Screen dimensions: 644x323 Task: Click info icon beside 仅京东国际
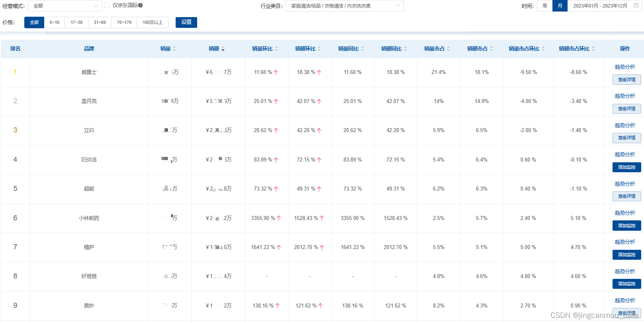click(x=141, y=6)
